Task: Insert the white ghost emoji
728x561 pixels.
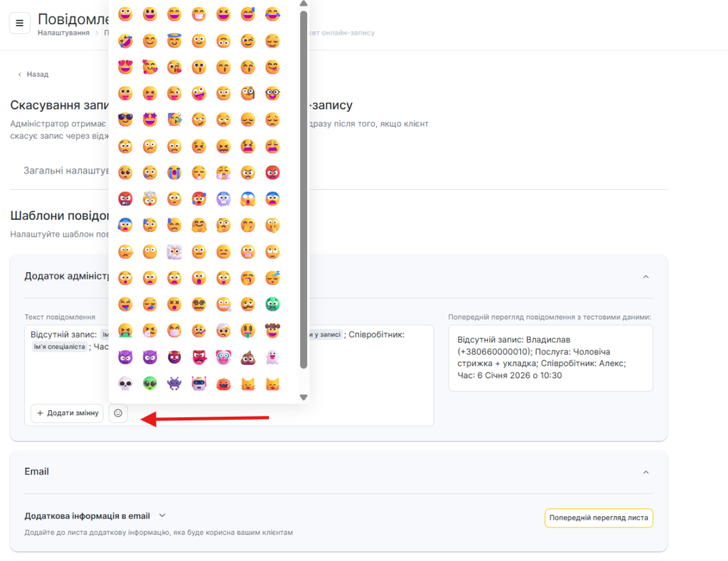Action: click(272, 358)
